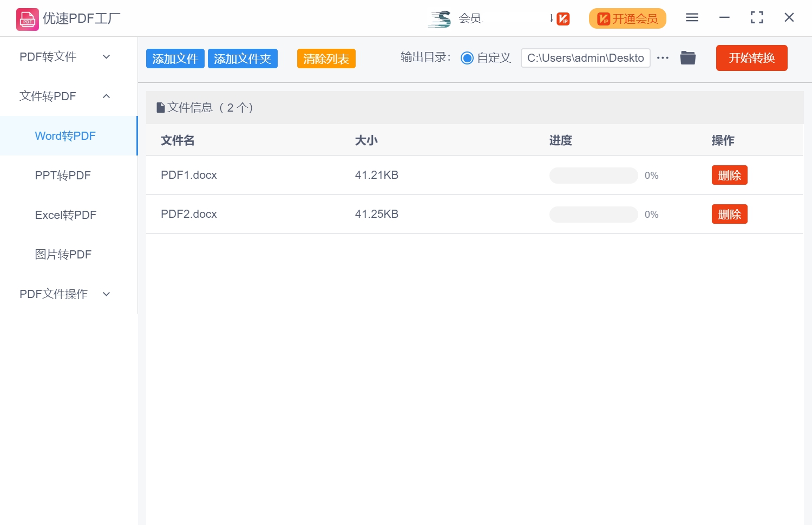Click the red VIP badge icon
812x525 pixels.
click(x=562, y=18)
